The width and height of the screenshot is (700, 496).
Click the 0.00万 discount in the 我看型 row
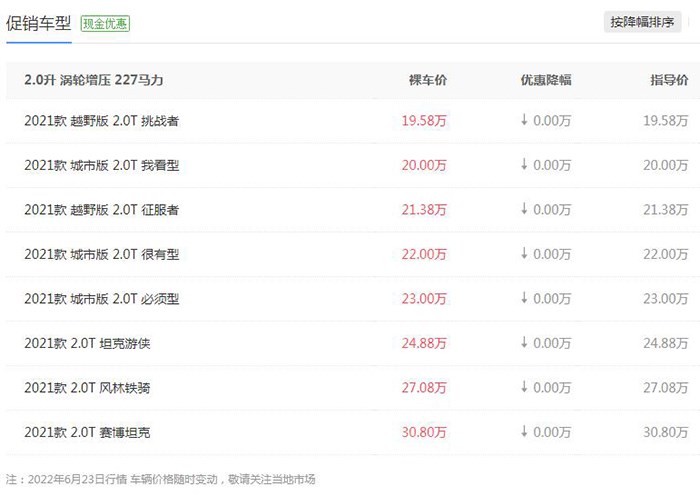(x=546, y=165)
